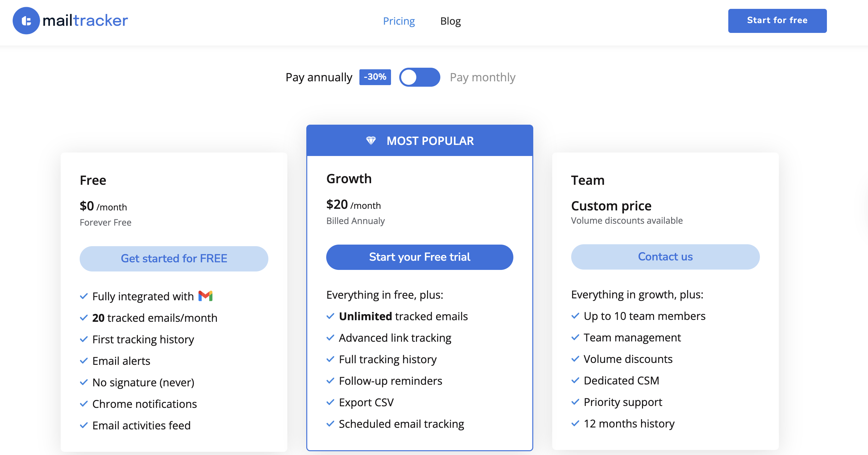Open the Pricing navigation item
This screenshot has width=868, height=455.
point(399,21)
